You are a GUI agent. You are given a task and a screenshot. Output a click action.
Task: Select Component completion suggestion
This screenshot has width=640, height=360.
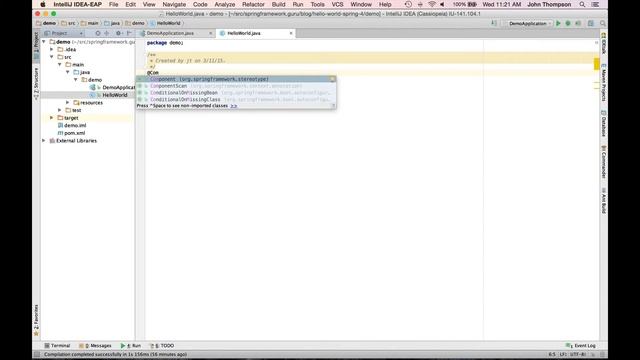(x=236, y=79)
